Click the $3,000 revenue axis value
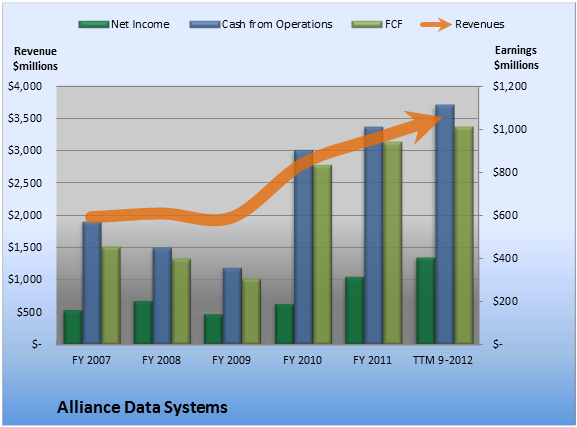577x427 pixels. pos(25,150)
